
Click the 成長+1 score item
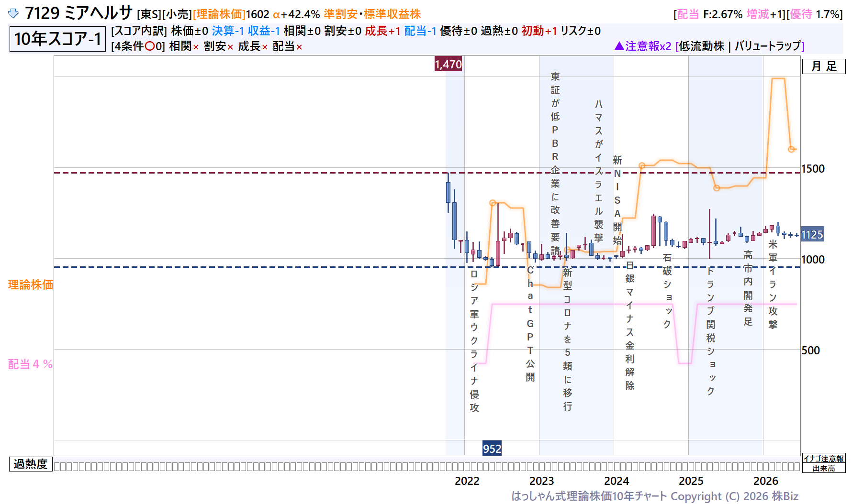382,31
